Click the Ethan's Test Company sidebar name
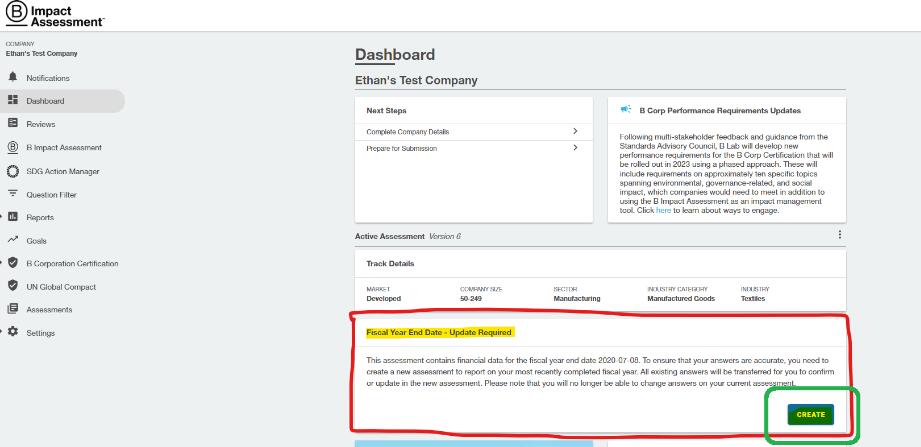Viewport: 921px width, 447px height. 41,53
